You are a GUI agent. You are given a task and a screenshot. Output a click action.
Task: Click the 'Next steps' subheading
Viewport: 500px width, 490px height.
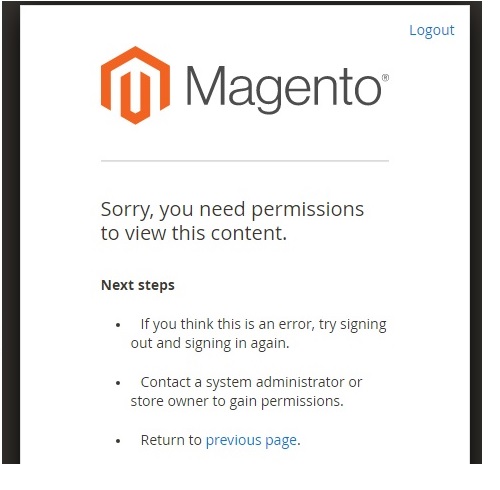click(138, 285)
